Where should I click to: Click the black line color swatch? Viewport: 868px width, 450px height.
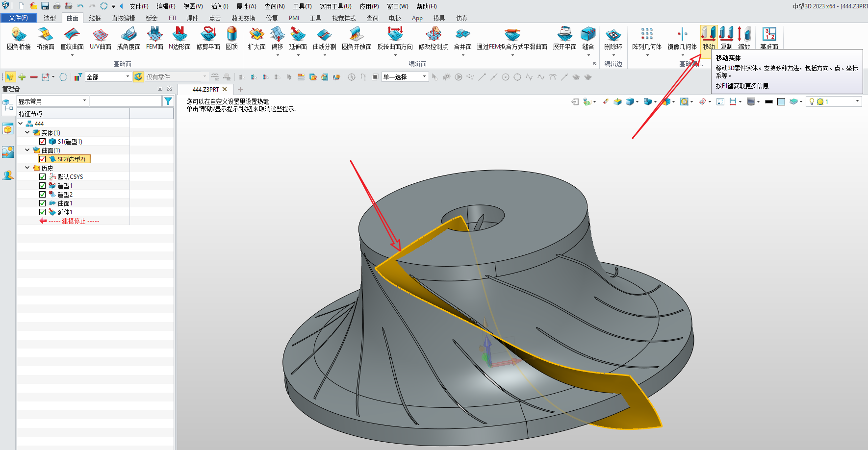point(768,102)
